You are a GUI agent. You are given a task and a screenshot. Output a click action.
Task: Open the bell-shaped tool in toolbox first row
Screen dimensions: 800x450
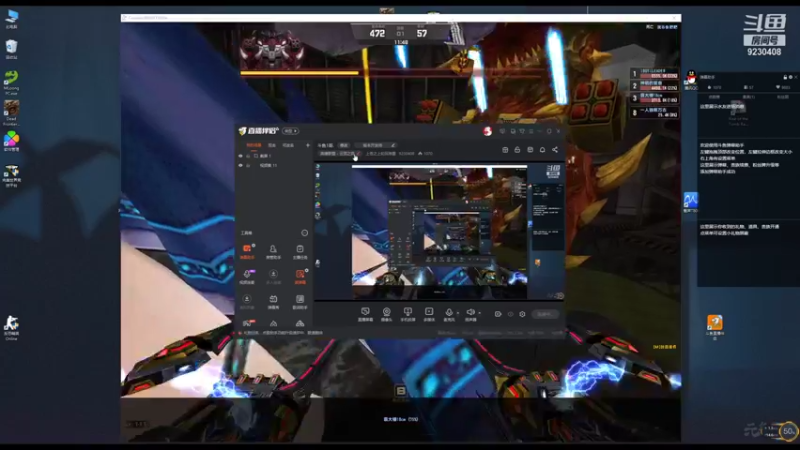pyautogui.click(x=273, y=251)
